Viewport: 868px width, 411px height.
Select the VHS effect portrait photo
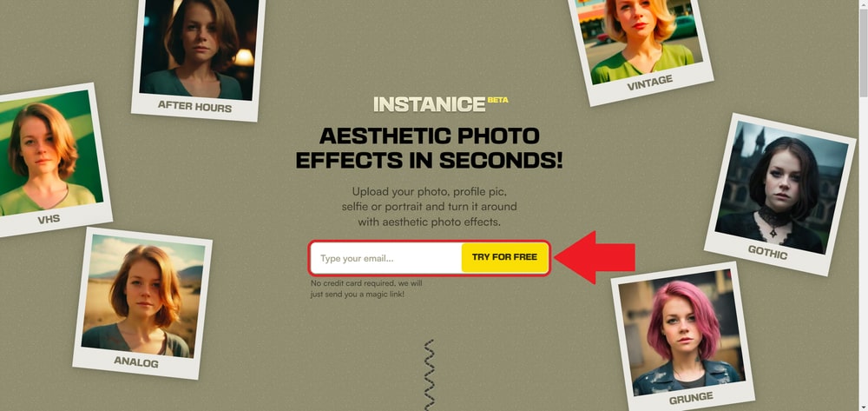[x=48, y=153]
